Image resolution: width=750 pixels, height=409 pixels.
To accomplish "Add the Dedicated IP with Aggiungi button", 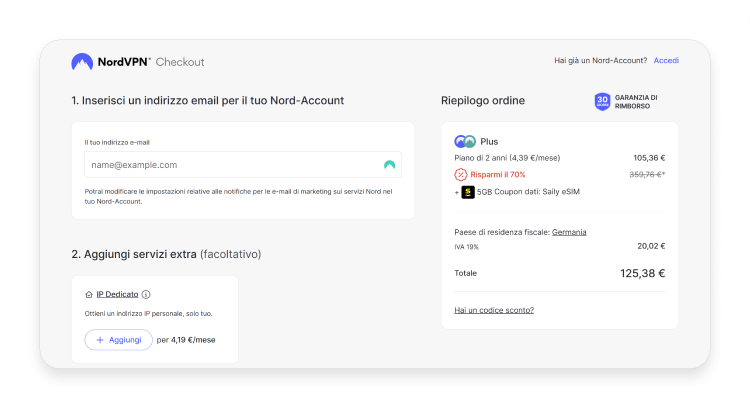I will click(x=119, y=340).
